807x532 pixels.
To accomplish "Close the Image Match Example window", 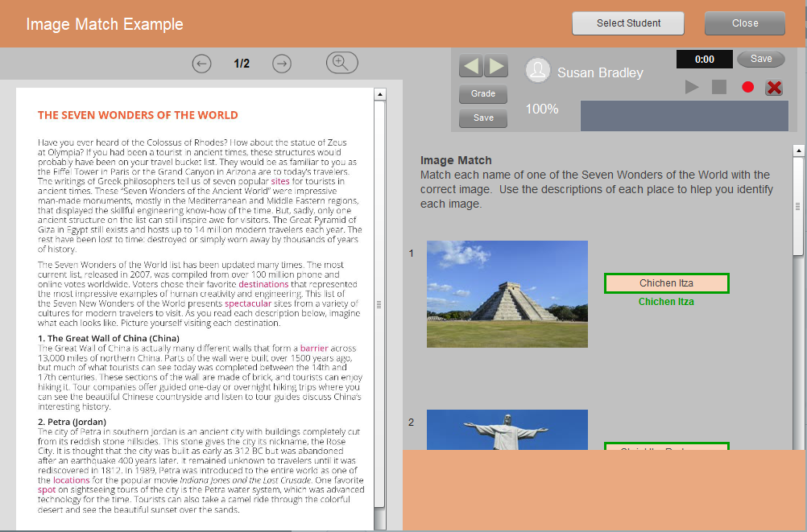I will click(744, 23).
